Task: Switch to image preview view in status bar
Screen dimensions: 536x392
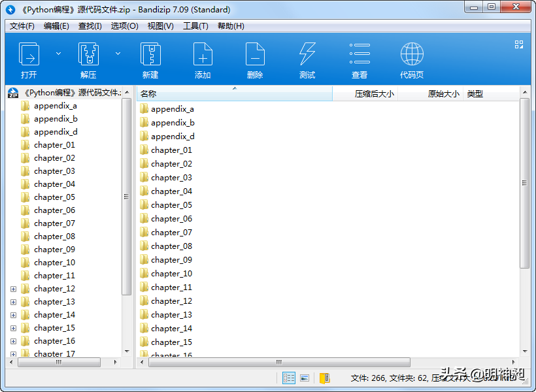Action: (x=305, y=378)
